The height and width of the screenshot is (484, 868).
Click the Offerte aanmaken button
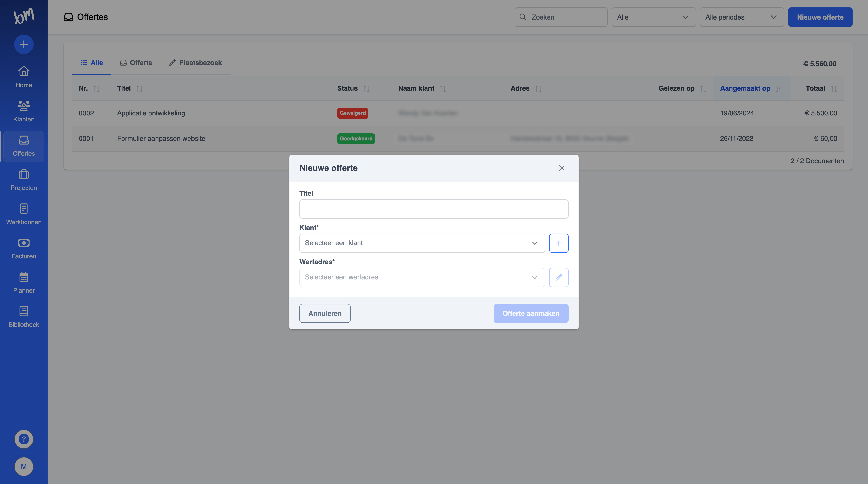tap(530, 313)
